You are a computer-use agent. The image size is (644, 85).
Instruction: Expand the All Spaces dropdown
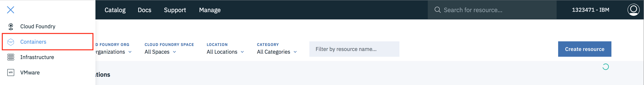pos(160,52)
